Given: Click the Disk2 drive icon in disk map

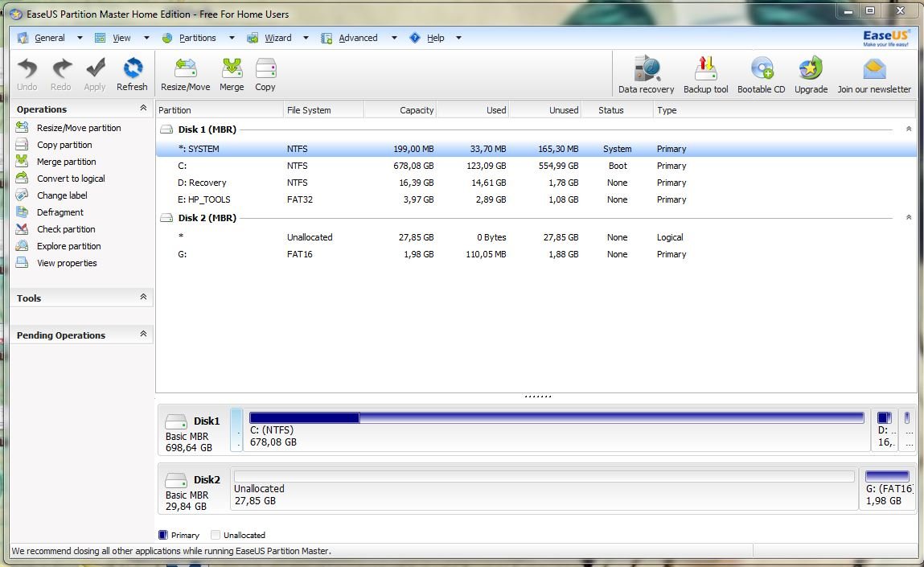Looking at the screenshot, I should click(175, 480).
